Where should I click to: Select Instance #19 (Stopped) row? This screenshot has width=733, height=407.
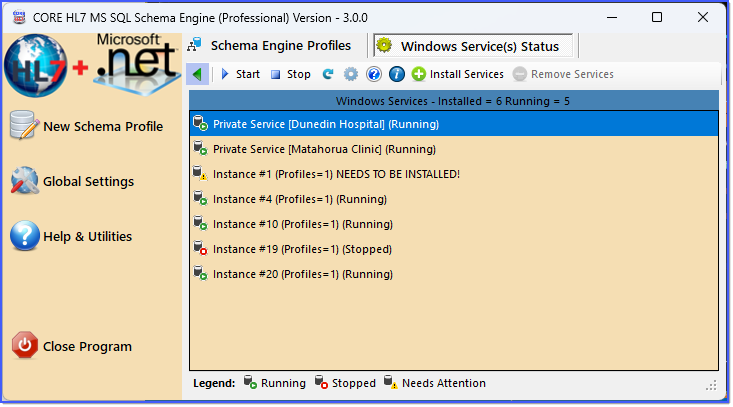[454, 249]
